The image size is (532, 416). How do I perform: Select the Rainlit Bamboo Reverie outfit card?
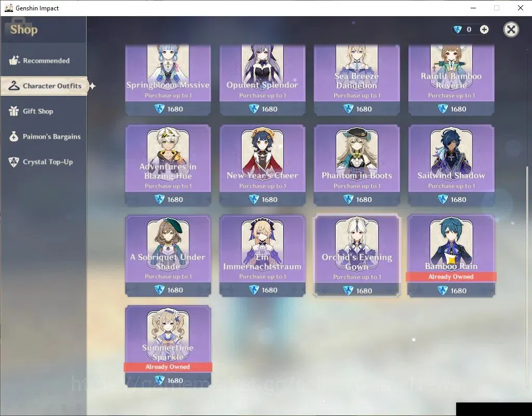(x=451, y=80)
